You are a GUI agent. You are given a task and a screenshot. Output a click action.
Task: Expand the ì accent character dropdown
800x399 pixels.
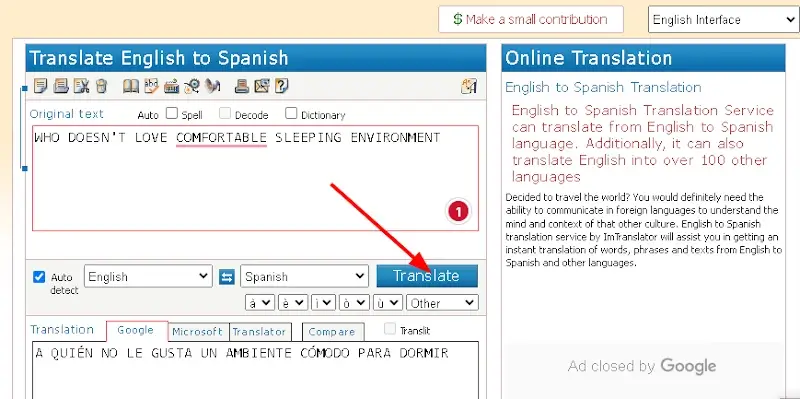(322, 303)
